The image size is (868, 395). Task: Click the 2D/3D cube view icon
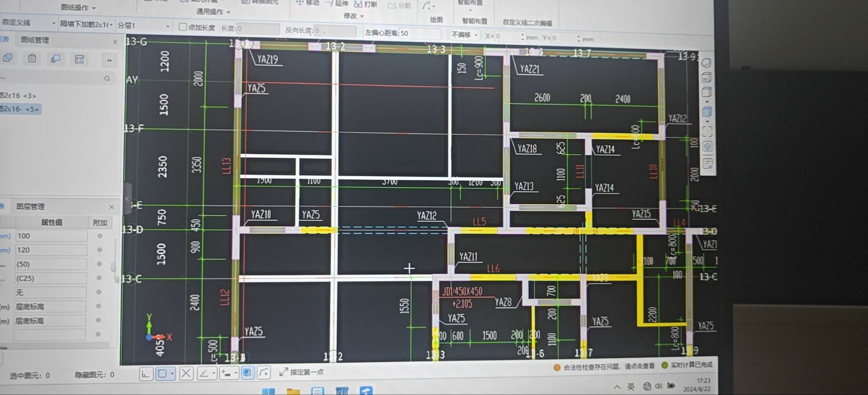pos(706,77)
